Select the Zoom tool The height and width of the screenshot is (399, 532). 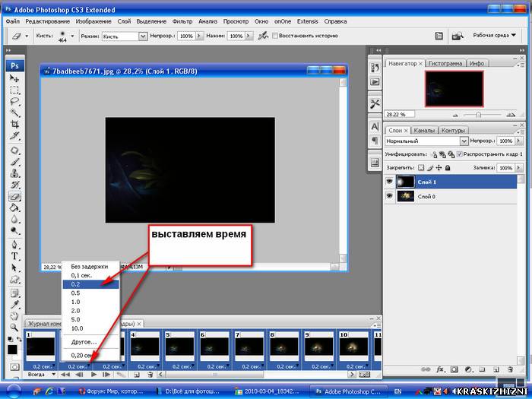coord(14,328)
